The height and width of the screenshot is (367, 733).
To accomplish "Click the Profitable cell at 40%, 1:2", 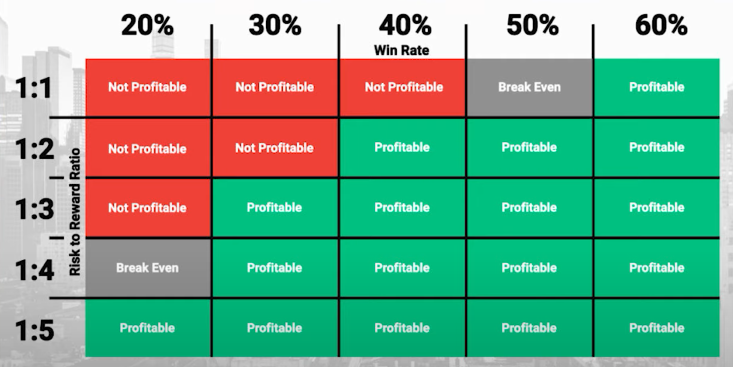I will [x=402, y=148].
